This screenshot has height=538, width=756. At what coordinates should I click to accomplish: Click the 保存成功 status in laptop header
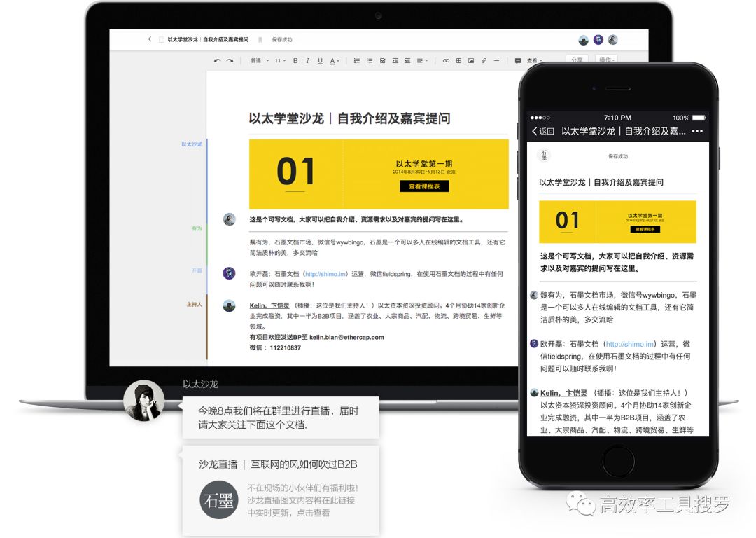(282, 39)
